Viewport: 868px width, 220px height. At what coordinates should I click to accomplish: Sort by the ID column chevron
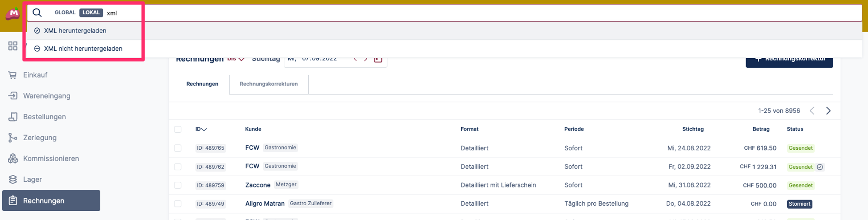pyautogui.click(x=204, y=129)
